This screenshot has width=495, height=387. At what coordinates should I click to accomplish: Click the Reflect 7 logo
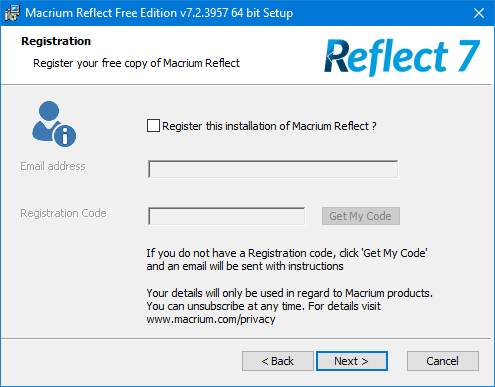(402, 57)
